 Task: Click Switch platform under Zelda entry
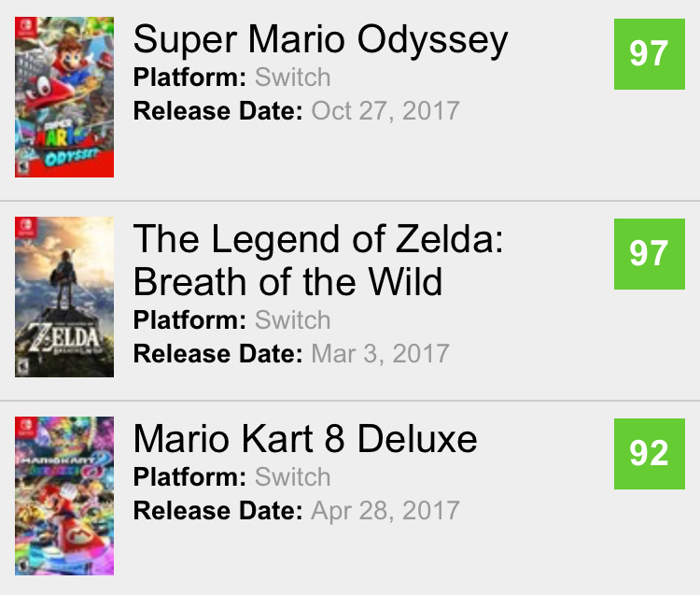[x=292, y=319]
